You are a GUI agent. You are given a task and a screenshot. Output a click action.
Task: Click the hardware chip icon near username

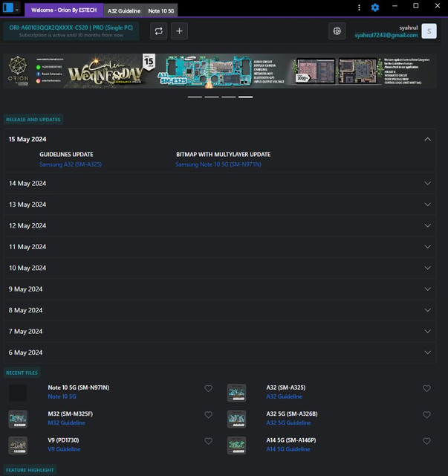337,30
